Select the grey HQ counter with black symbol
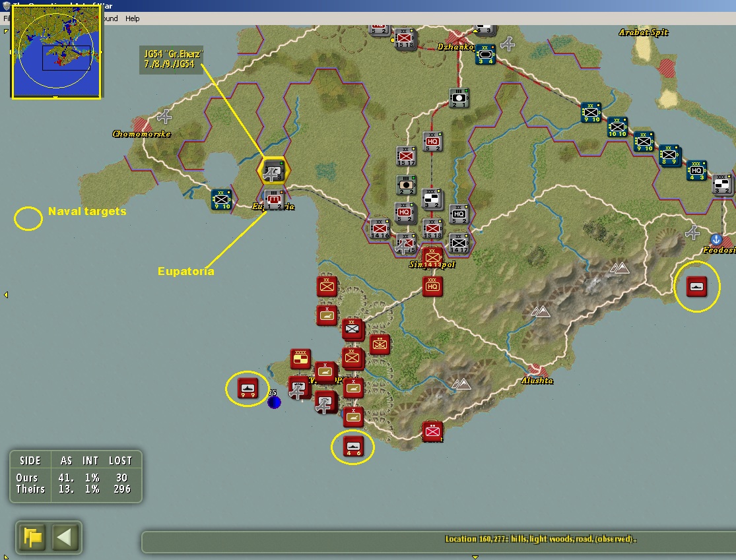Image resolution: width=736 pixels, height=560 pixels. [459, 214]
